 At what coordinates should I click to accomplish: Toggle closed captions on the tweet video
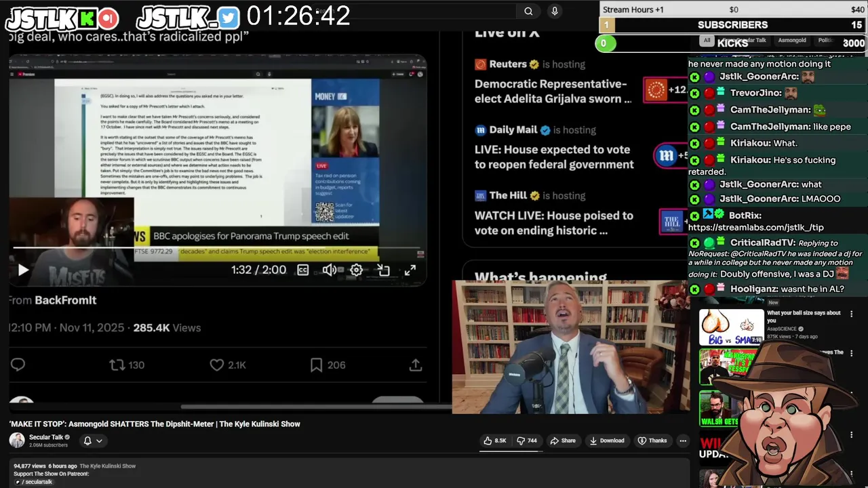(303, 270)
